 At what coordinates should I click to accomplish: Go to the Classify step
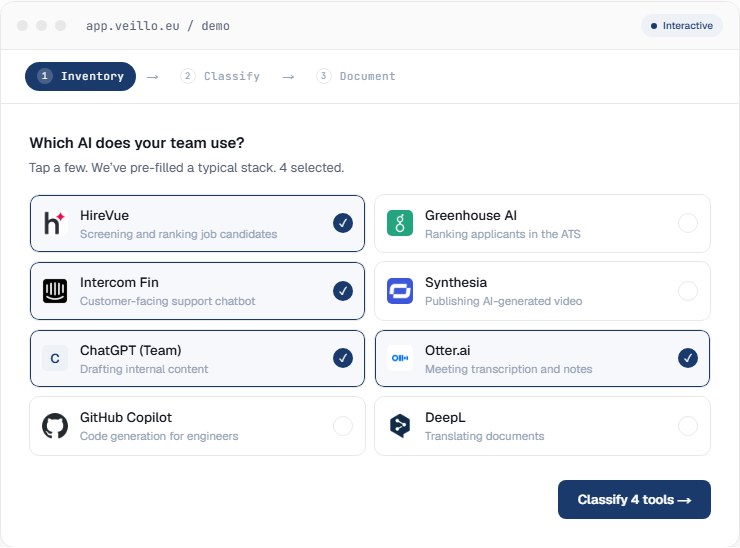(x=220, y=76)
